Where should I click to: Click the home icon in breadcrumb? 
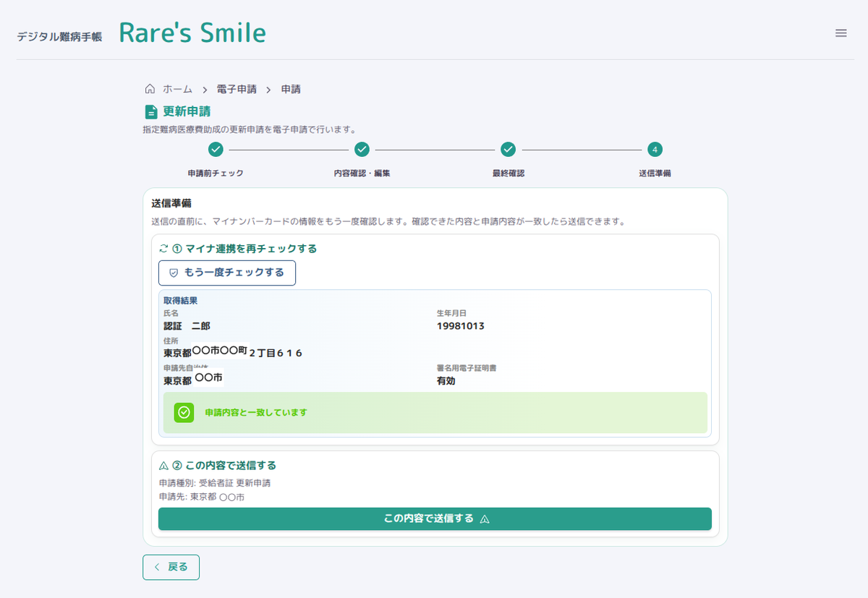pyautogui.click(x=150, y=89)
